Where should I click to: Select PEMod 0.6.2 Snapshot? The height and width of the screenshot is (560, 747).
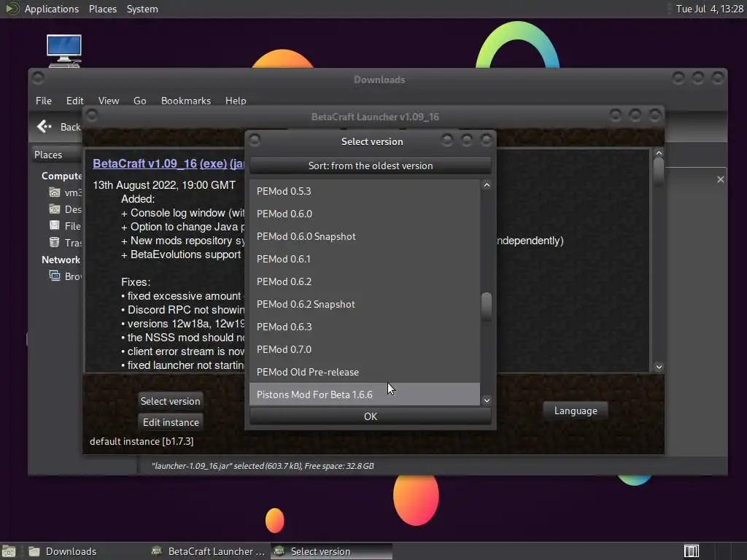[365, 304]
